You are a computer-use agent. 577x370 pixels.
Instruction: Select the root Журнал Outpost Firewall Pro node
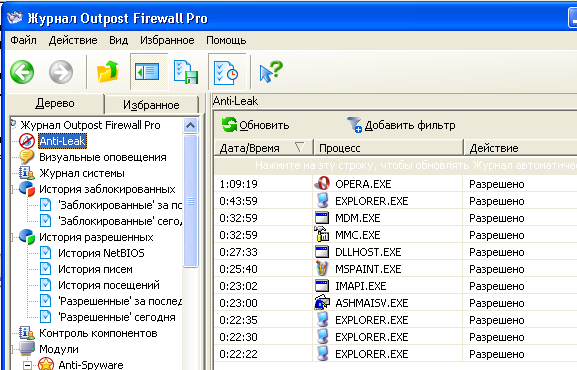pyautogui.click(x=90, y=125)
